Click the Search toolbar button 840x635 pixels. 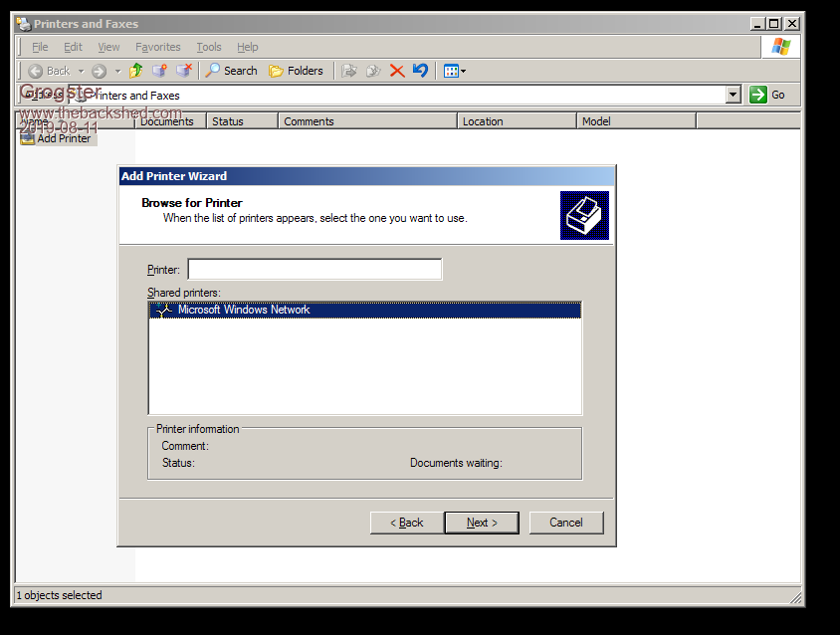pos(231,71)
